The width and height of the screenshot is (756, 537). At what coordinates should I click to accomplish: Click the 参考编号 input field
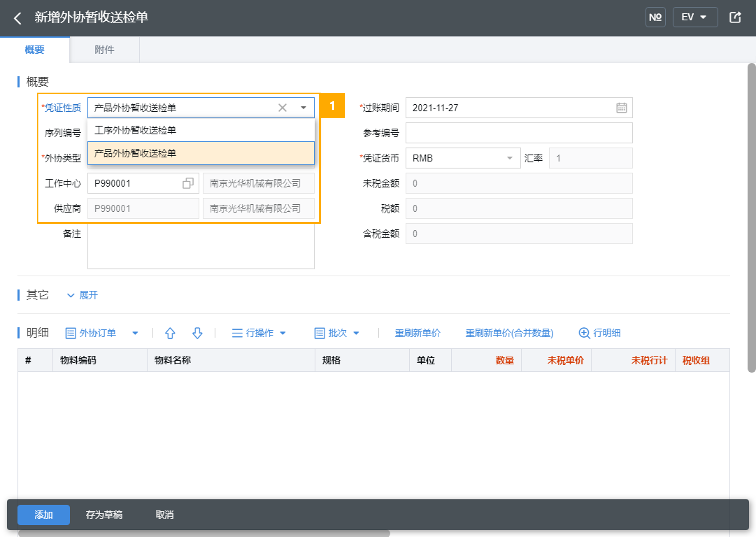[519, 133]
